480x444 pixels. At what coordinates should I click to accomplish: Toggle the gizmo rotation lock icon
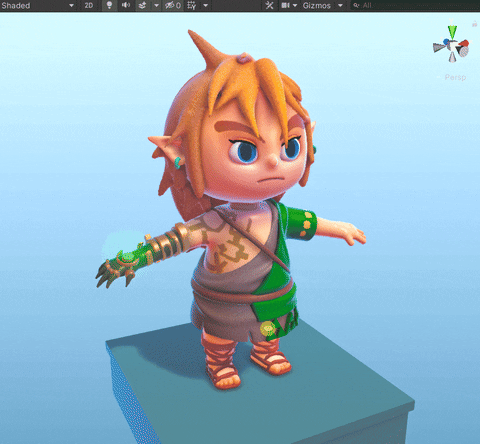point(475,24)
